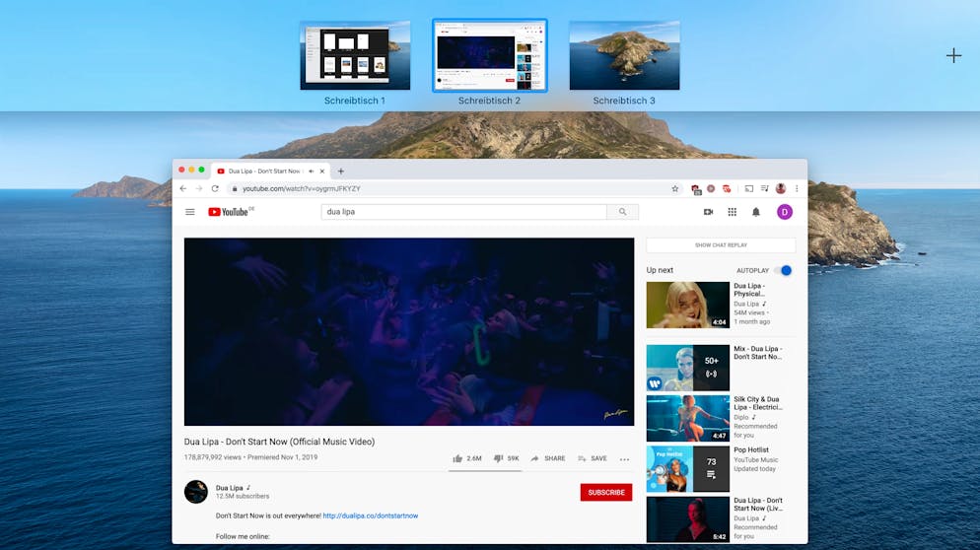Click the video title below player
980x550 pixels.
coord(279,442)
